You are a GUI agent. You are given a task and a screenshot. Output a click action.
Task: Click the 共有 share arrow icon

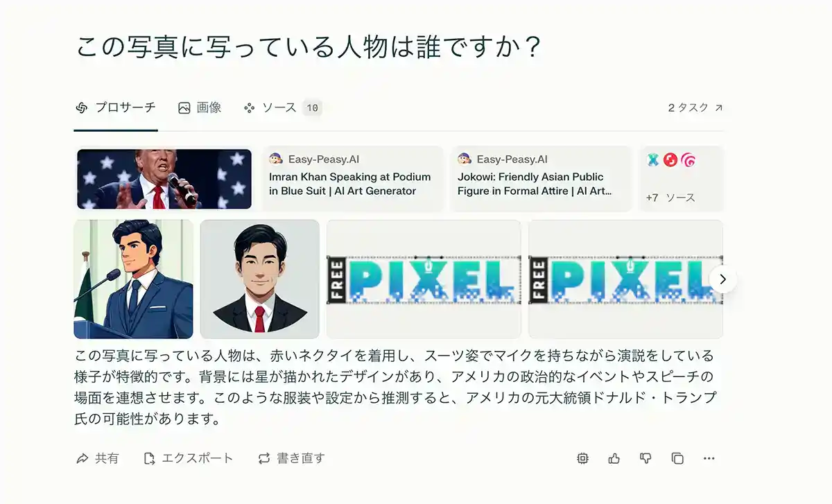[x=83, y=458]
